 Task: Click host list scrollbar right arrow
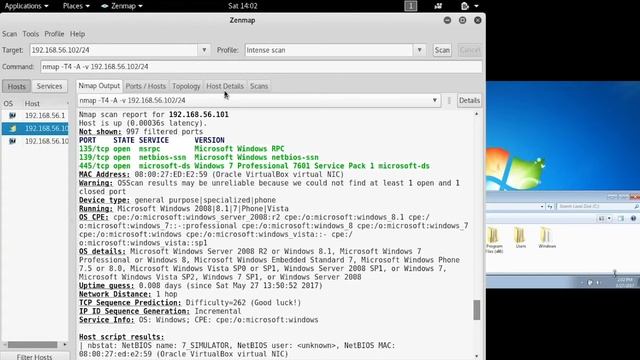[65, 345]
